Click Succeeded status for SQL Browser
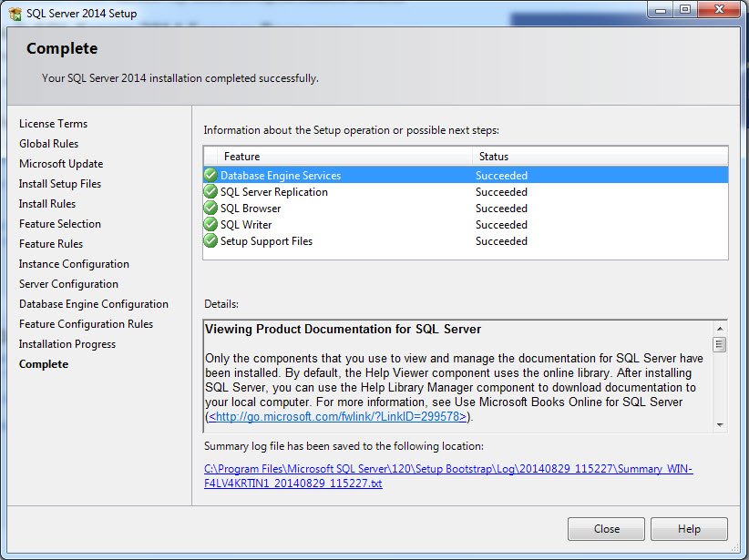Image resolution: width=749 pixels, height=560 pixels. point(501,209)
